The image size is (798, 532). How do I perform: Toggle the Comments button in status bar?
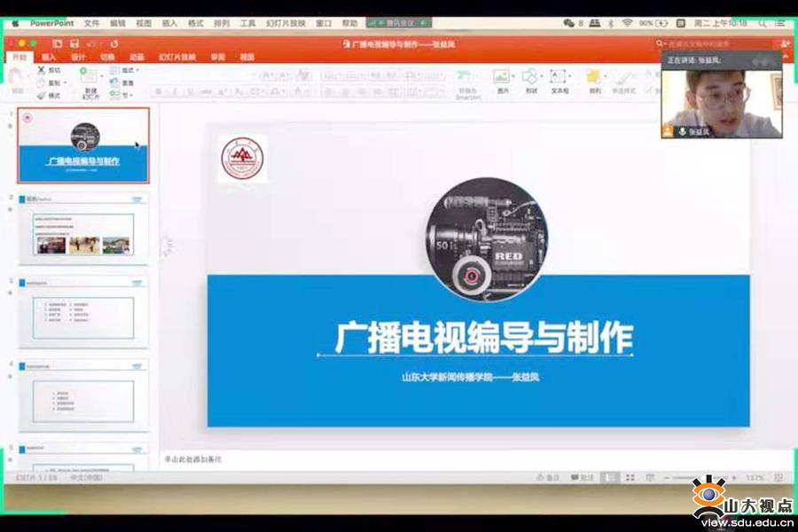[583, 478]
